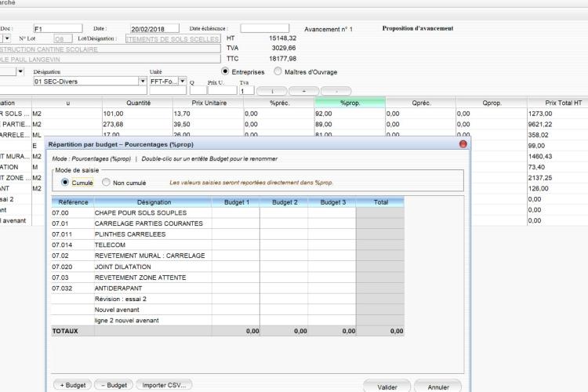Select the ligne 2 nouvel avenant row
This screenshot has width=588, height=392.
coord(228,321)
